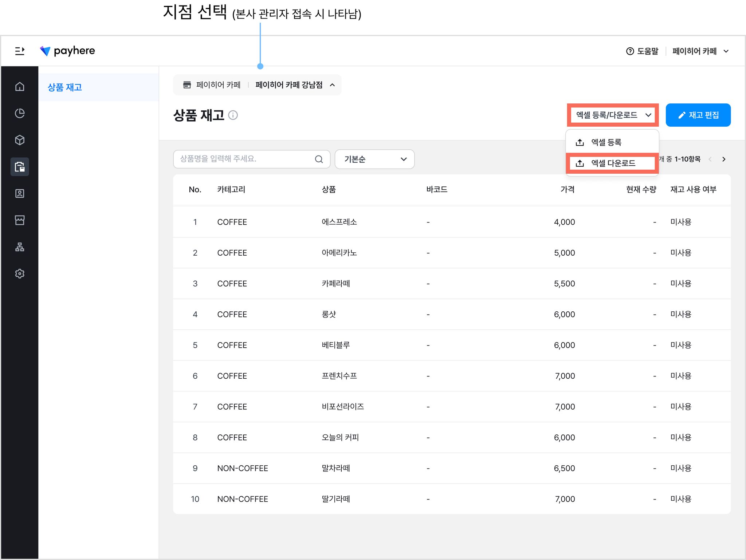Click the No. column header
This screenshot has width=746, height=560.
click(x=195, y=189)
